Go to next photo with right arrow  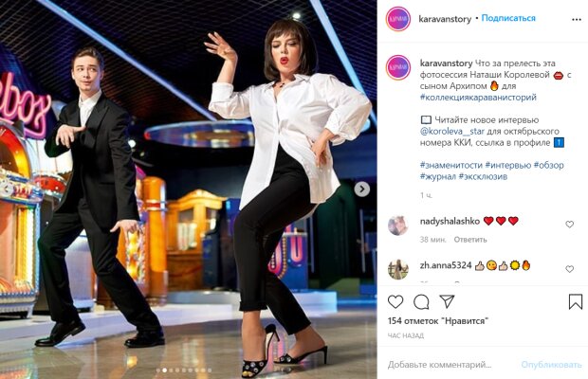361,189
